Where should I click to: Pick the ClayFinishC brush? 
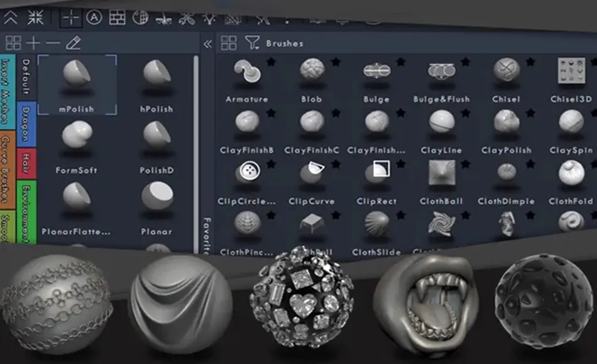(x=312, y=132)
